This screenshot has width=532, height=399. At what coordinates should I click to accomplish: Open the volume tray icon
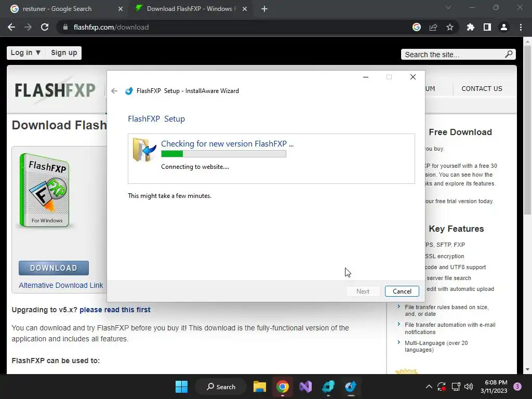click(x=469, y=387)
